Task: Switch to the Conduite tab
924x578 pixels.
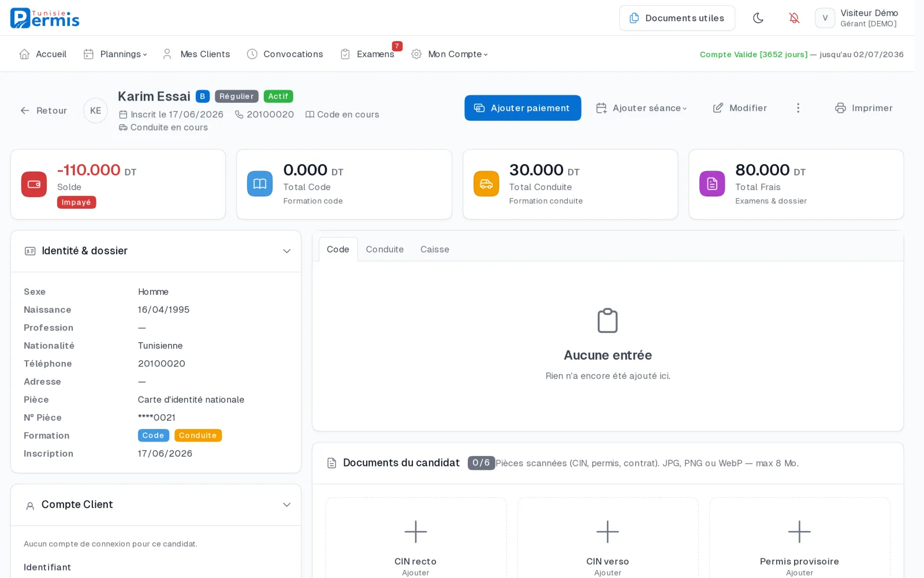Action: click(385, 249)
